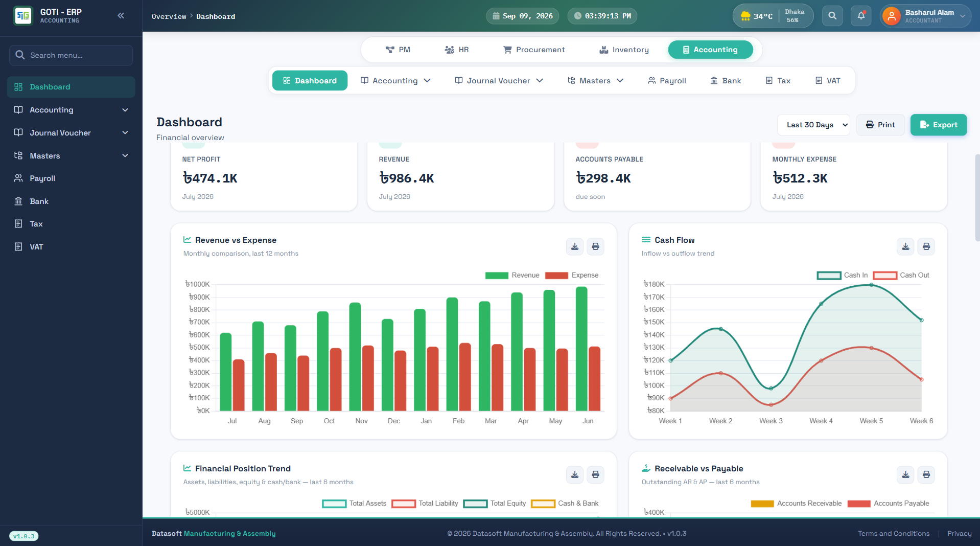Switch to the Procurement module tab
This screenshot has width=980, height=546.
[x=534, y=50]
